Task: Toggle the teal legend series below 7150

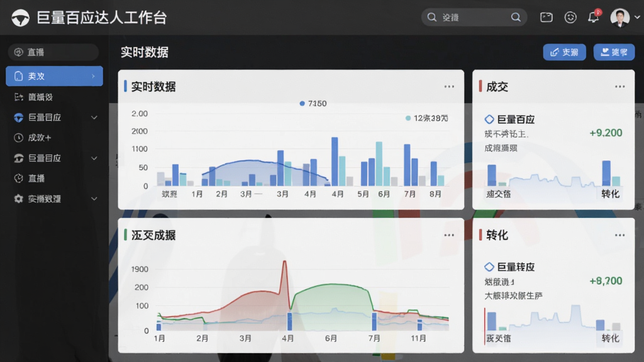Action: tap(427, 118)
